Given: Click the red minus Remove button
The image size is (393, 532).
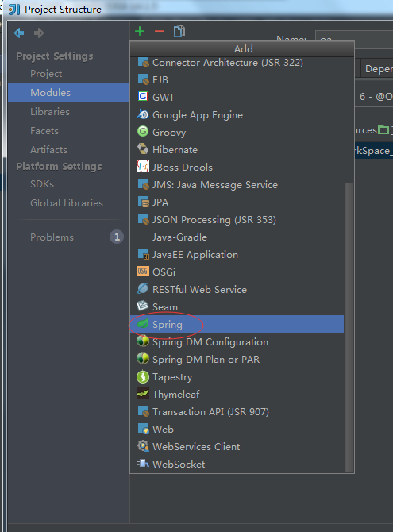Looking at the screenshot, I should point(159,32).
